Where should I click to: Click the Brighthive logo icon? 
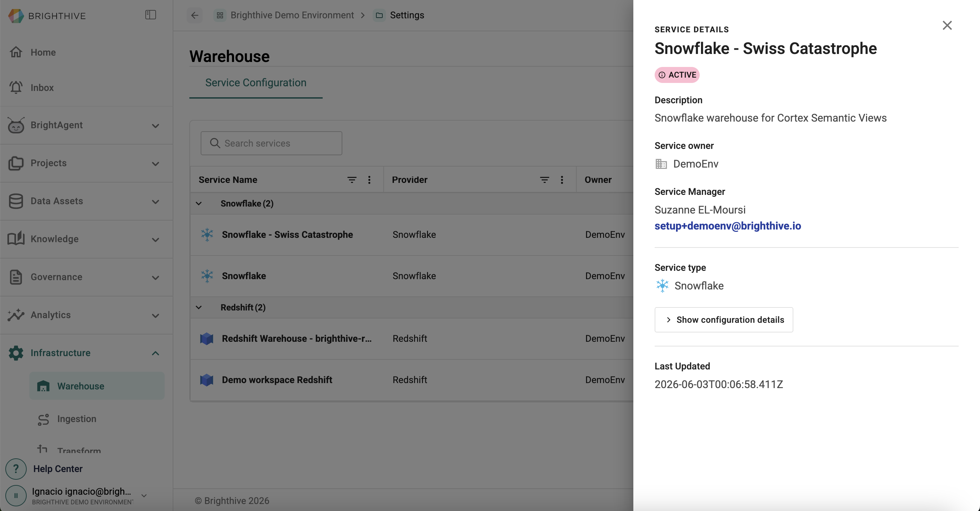coord(16,16)
